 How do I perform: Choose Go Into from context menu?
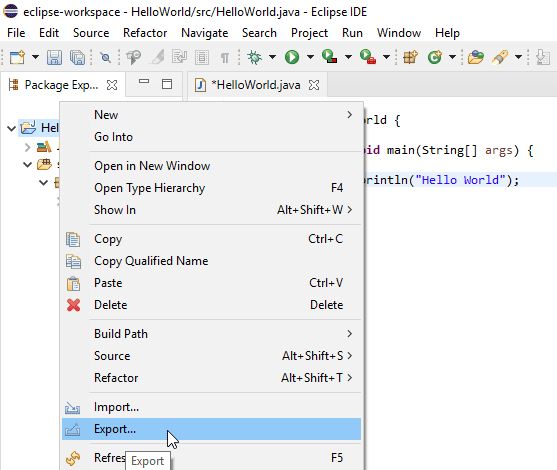click(212, 137)
